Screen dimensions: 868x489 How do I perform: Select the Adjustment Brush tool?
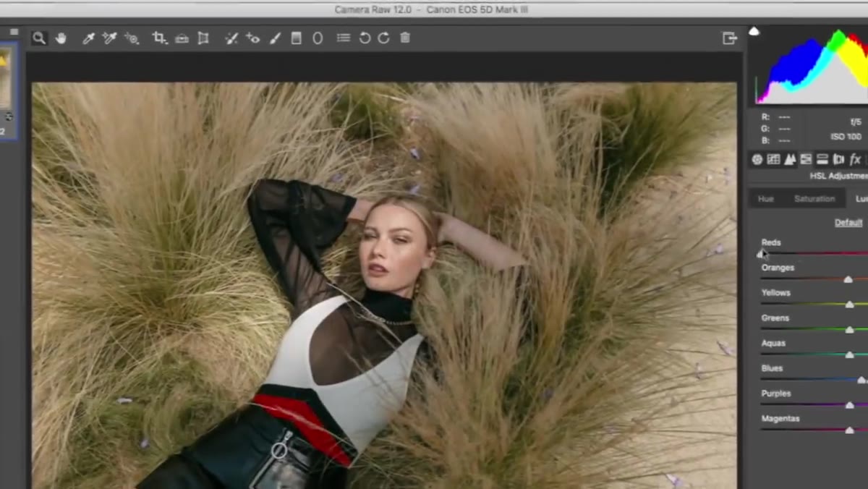click(x=275, y=38)
